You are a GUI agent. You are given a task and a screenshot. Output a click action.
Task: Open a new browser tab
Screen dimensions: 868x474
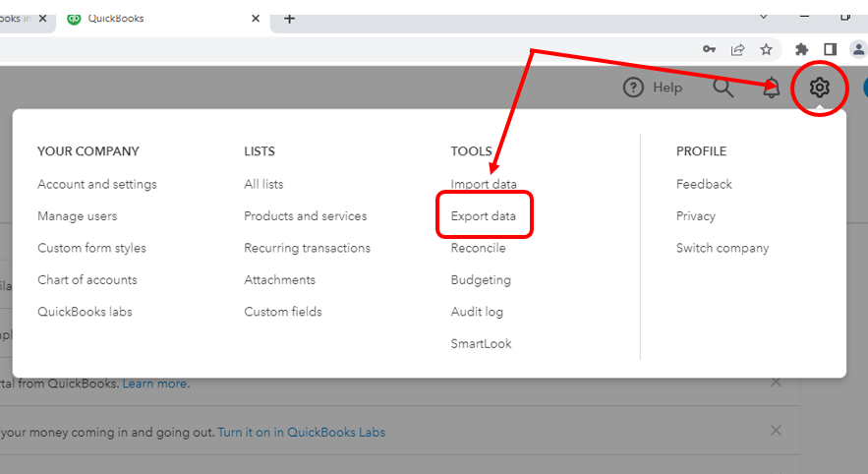(x=289, y=19)
